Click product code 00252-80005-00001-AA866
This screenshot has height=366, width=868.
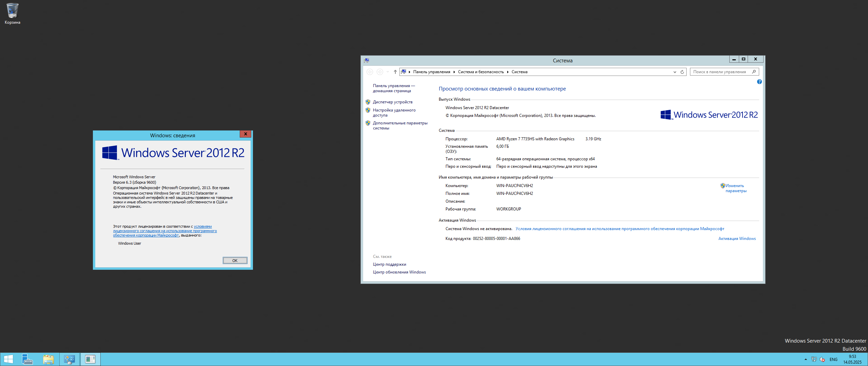(x=496, y=239)
